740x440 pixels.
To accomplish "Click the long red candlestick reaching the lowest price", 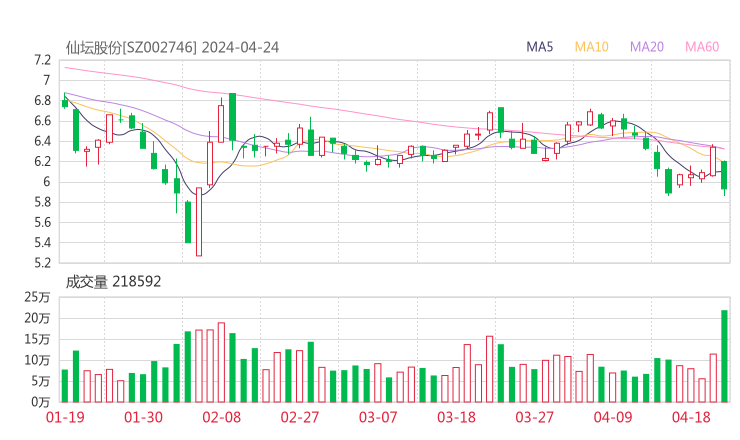I will tap(199, 222).
